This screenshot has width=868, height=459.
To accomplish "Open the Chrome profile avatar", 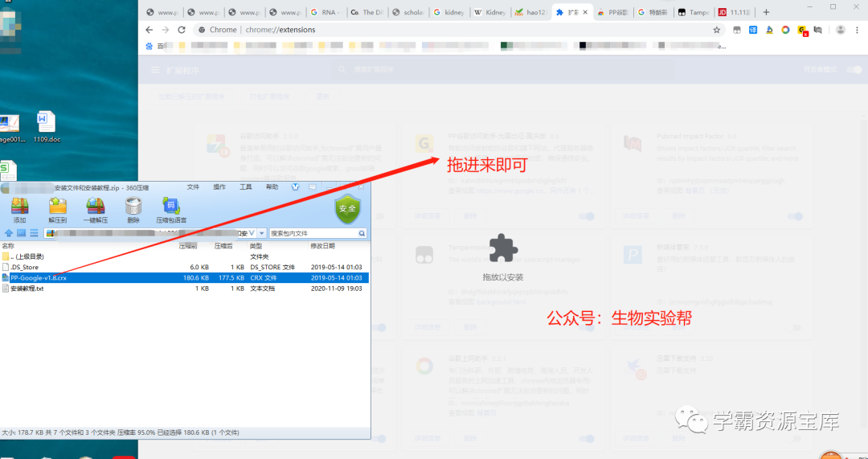I will pyautogui.click(x=841, y=30).
